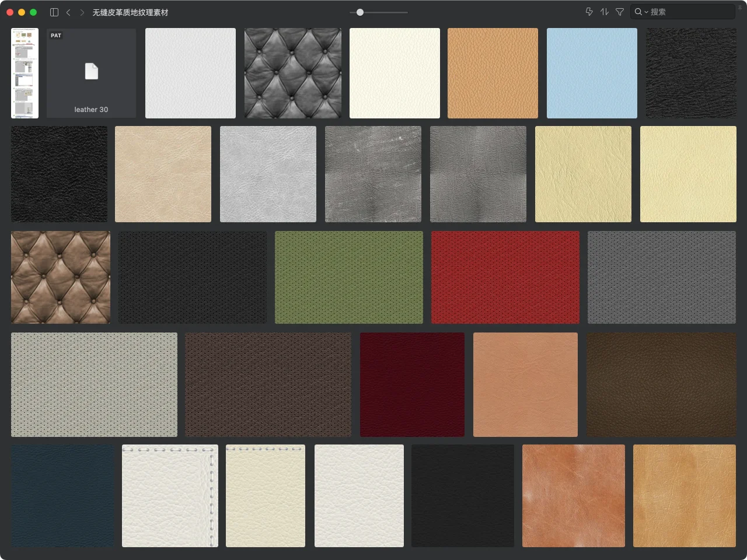747x560 pixels.
Task: Click the window title 无缝皮革质地纹理素材
Action: click(131, 12)
